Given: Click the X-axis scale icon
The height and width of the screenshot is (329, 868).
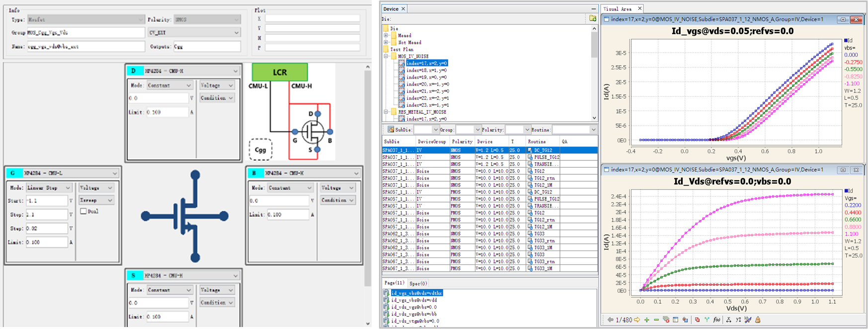Looking at the screenshot, I should pyautogui.click(x=728, y=320).
